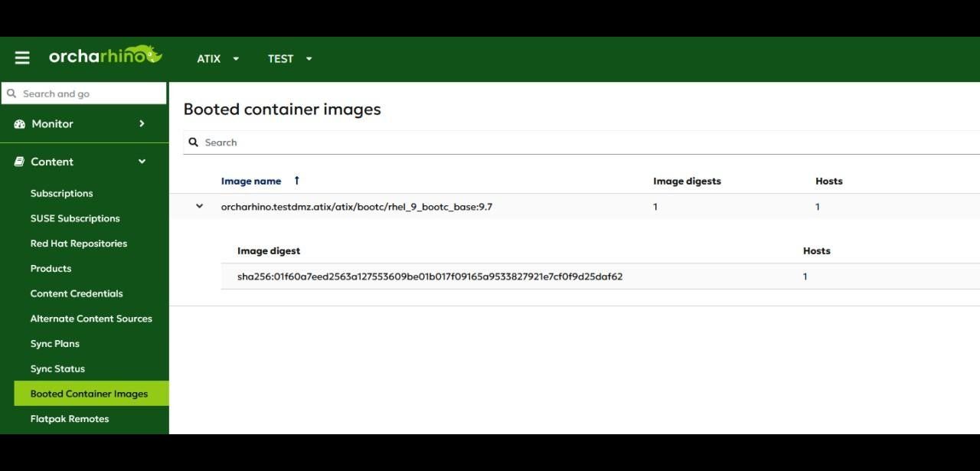The image size is (980, 471).
Task: Focus the 'Search and go' sidebar field
Action: tap(90, 93)
